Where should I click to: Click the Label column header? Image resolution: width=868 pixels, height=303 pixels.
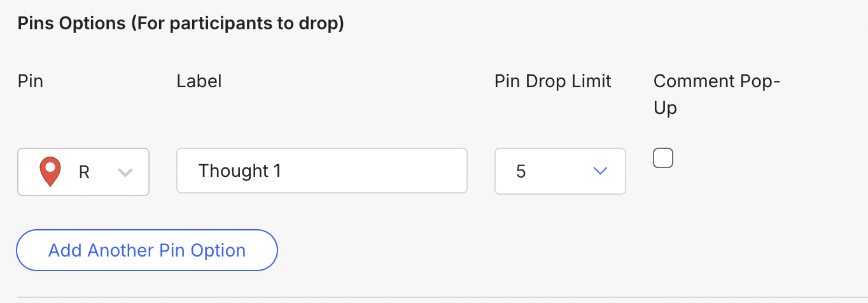tap(199, 81)
